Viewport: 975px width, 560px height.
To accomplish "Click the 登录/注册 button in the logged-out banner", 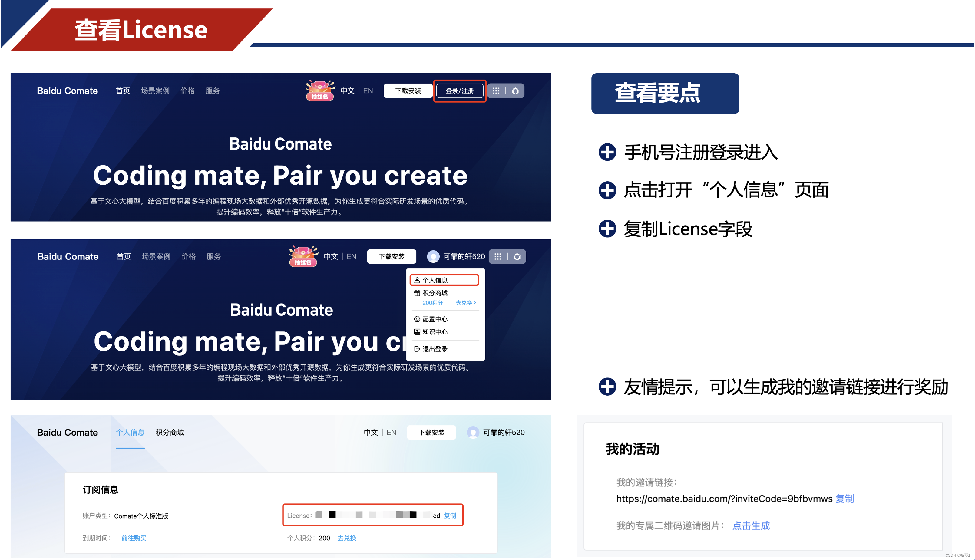I will [x=460, y=91].
